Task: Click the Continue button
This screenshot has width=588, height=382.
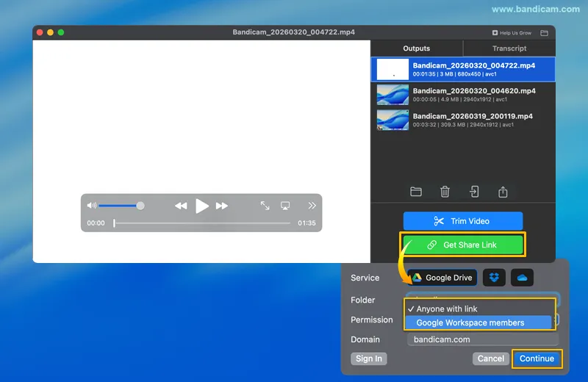Action: tap(537, 358)
